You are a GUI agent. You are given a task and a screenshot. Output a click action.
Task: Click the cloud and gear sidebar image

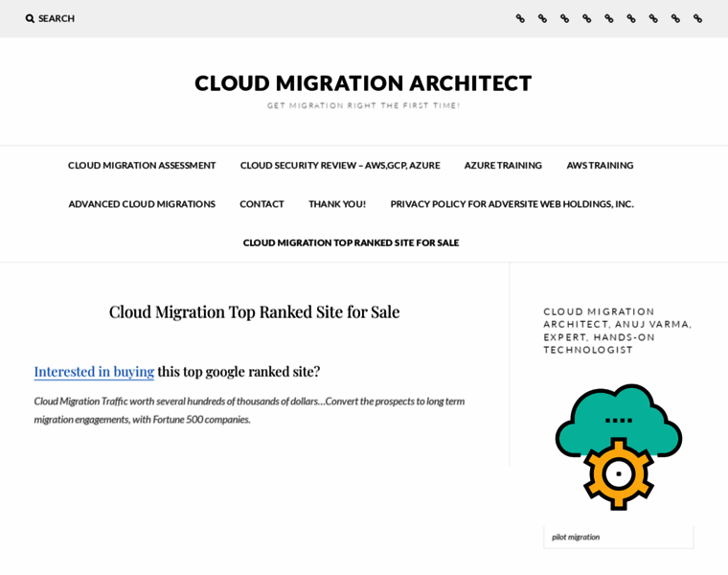tap(619, 448)
